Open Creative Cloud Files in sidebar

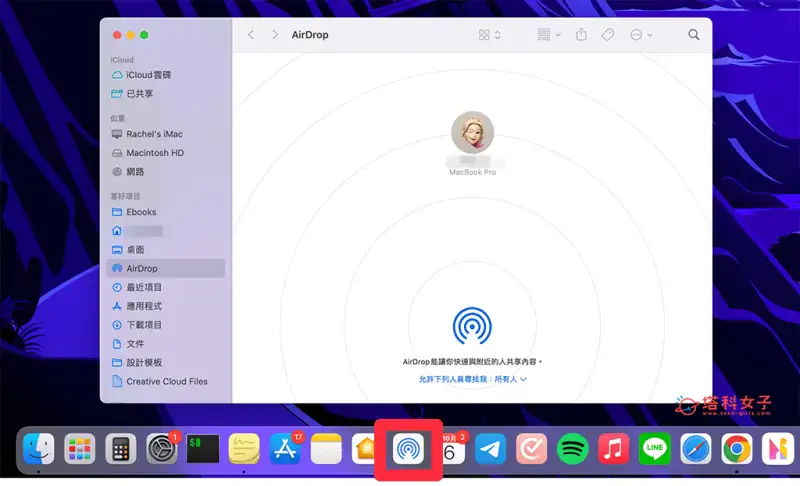click(x=166, y=381)
